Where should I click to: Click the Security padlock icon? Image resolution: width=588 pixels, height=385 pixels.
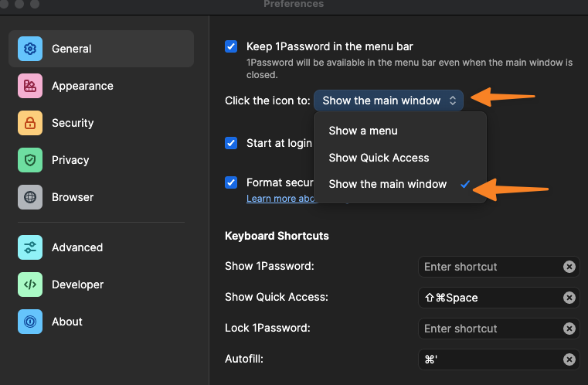(x=30, y=123)
